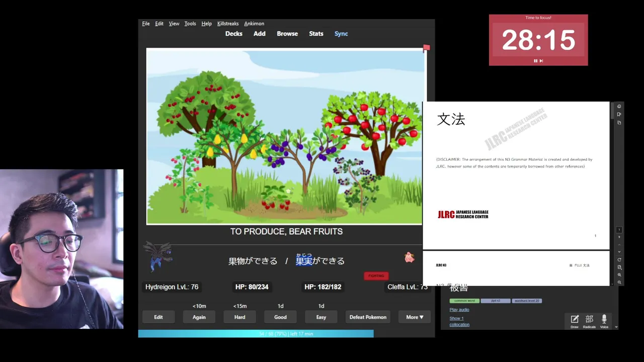Open Stats in the Anki toolbar

[316, 34]
